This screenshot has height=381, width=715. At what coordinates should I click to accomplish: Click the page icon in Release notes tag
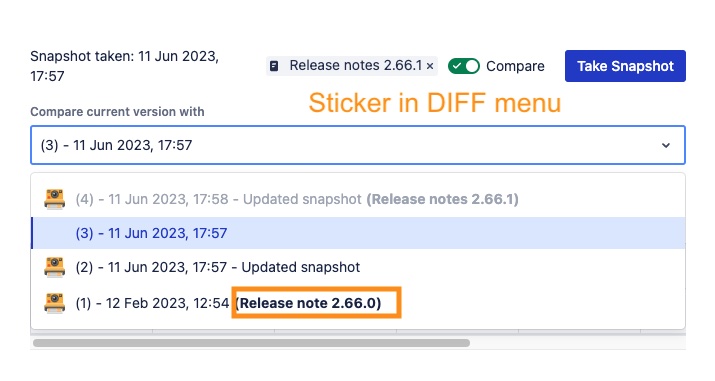point(274,66)
